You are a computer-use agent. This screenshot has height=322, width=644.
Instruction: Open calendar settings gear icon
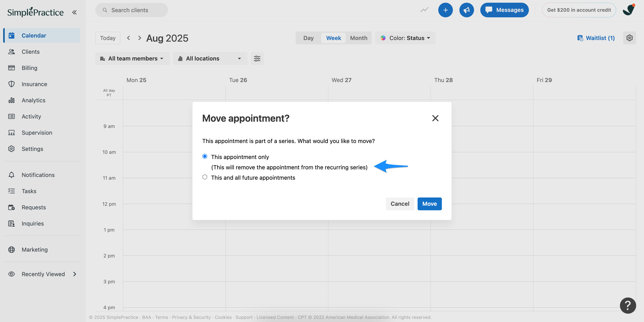click(x=629, y=38)
